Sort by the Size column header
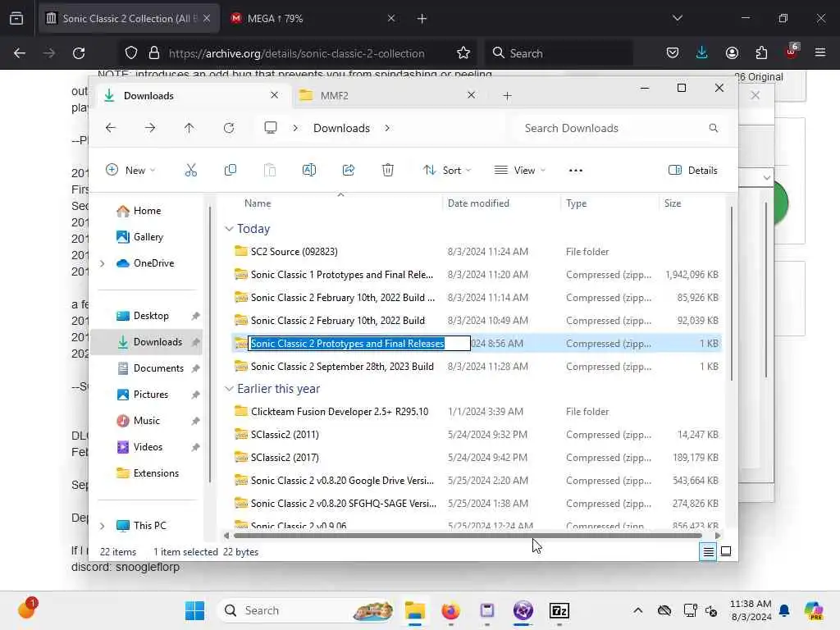The height and width of the screenshot is (630, 840). (x=673, y=203)
